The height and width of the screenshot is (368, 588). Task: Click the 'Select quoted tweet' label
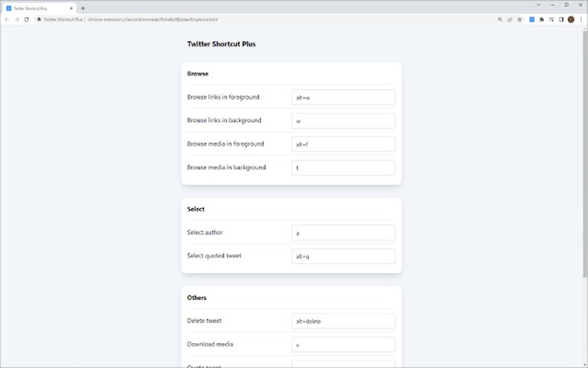coord(214,256)
